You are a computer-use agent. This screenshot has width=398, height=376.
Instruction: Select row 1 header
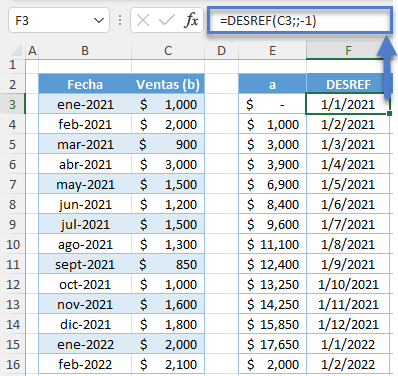13,65
